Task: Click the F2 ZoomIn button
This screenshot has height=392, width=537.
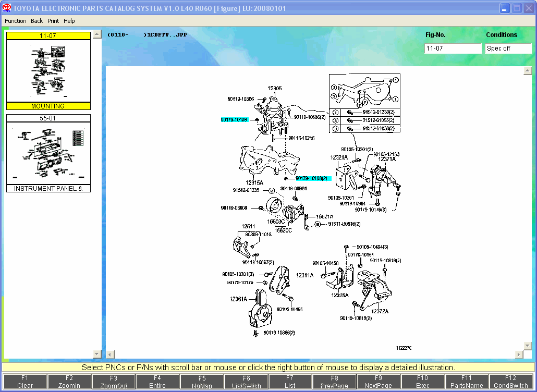Action: [69, 382]
